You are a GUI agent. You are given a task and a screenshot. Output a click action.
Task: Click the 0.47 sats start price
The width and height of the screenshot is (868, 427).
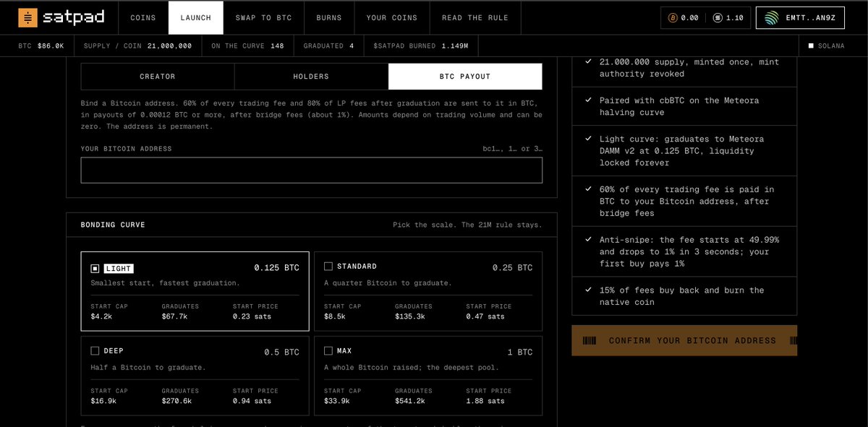tap(485, 316)
